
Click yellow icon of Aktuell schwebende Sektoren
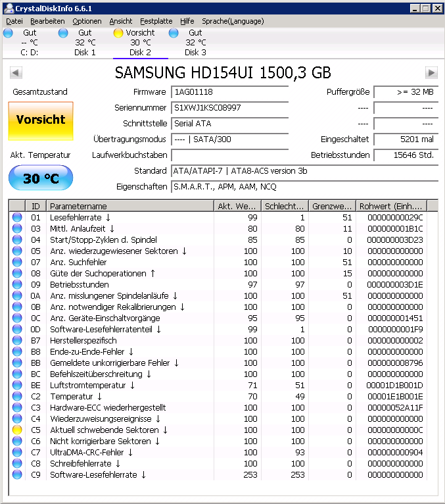17,430
